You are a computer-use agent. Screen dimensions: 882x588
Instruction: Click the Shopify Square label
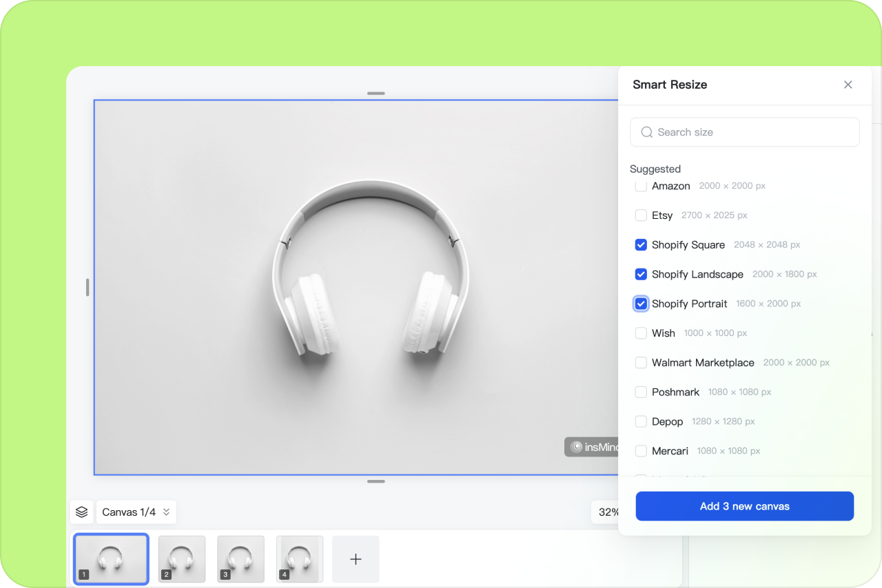(688, 244)
